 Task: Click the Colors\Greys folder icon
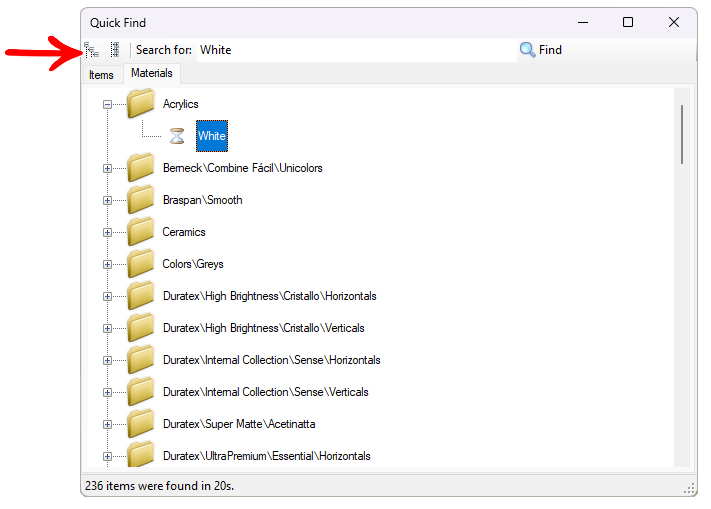point(141,263)
